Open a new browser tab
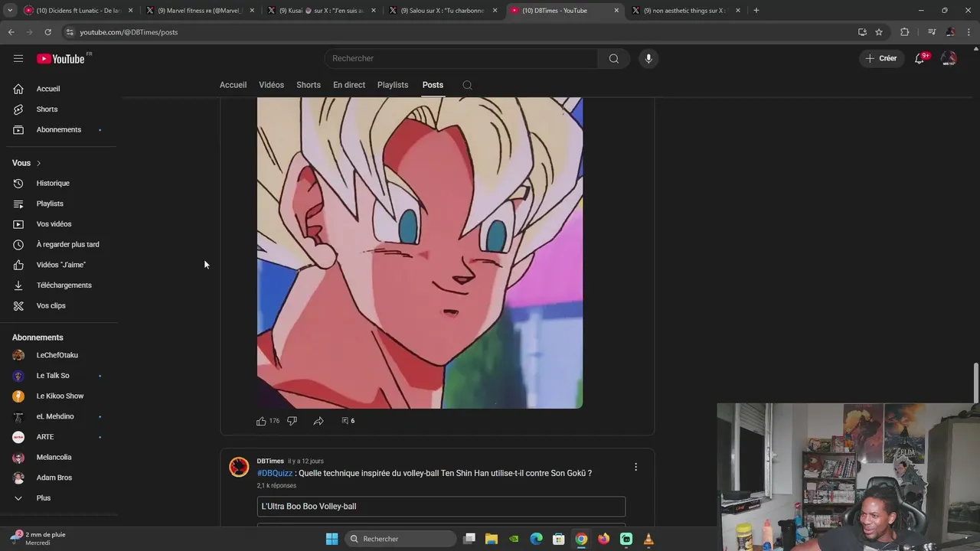The width and height of the screenshot is (980, 551). click(x=756, y=11)
